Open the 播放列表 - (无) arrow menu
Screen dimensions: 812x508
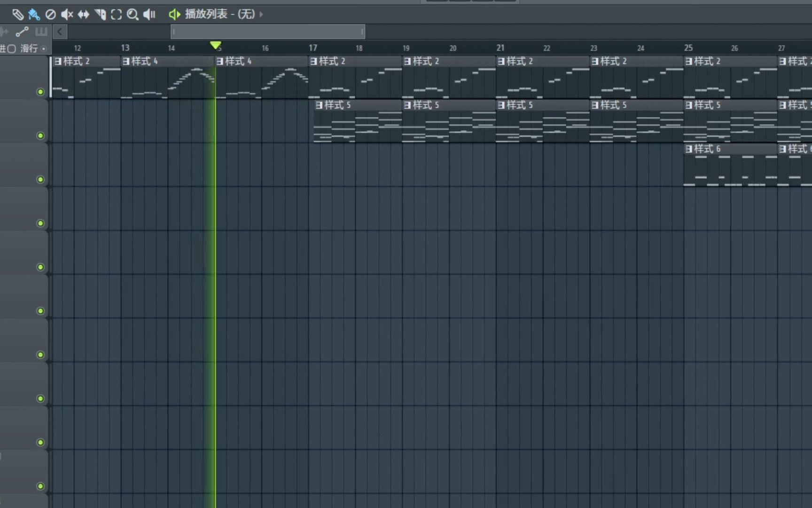261,15
